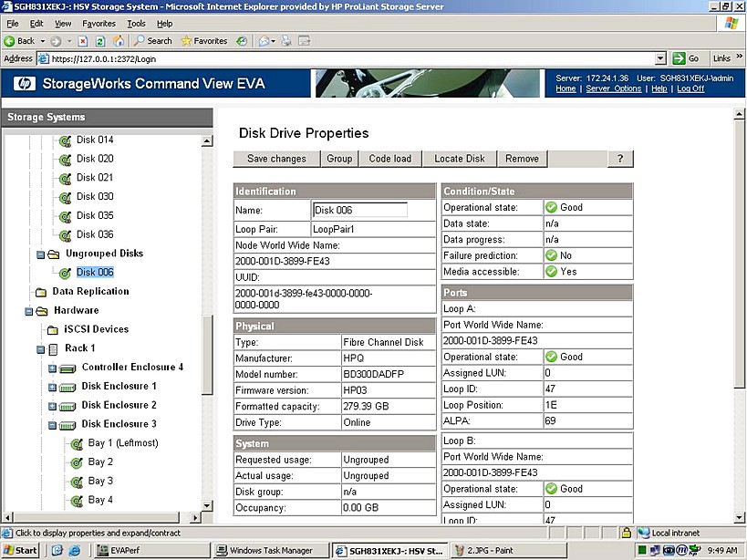Viewport: 747px width, 560px height.
Task: Open the Help menu
Action: (165, 24)
